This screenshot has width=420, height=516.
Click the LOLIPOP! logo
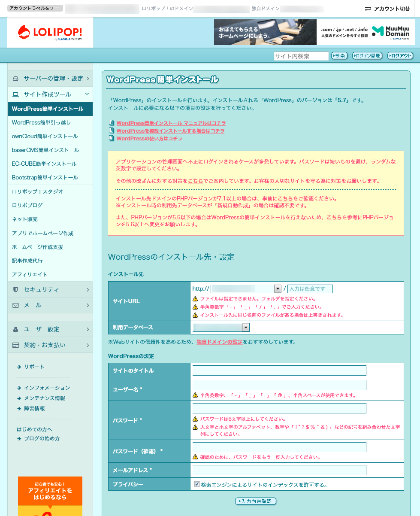pyautogui.click(x=50, y=33)
